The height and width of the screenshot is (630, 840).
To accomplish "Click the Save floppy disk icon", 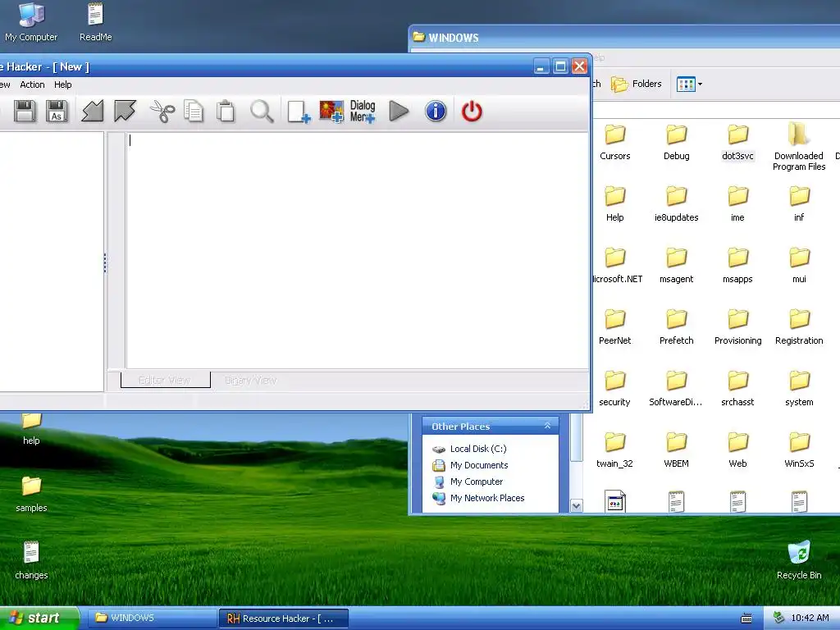I will click(25, 112).
